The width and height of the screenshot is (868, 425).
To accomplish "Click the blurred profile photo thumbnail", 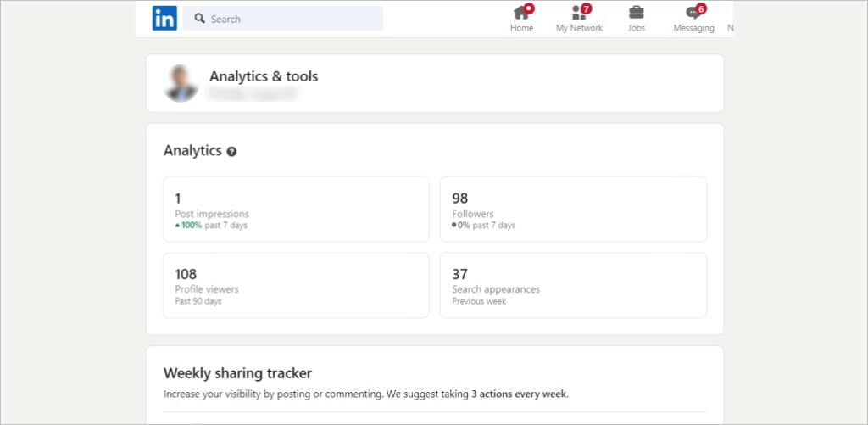I will click(181, 84).
